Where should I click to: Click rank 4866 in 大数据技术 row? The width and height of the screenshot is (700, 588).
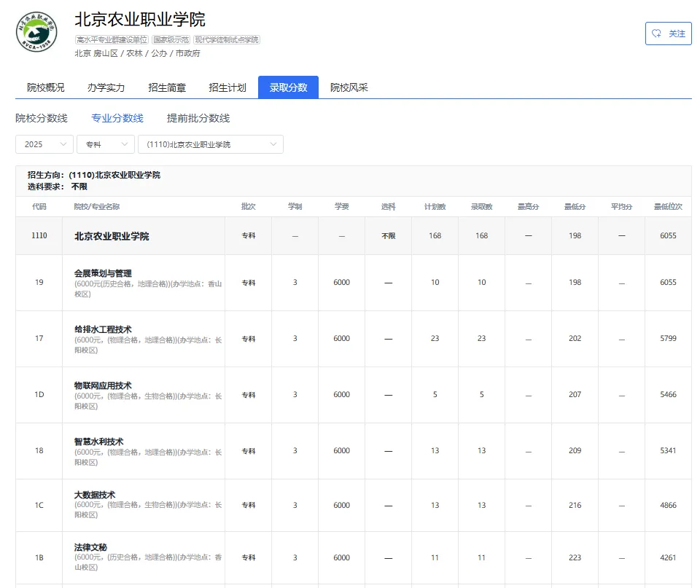coord(669,505)
